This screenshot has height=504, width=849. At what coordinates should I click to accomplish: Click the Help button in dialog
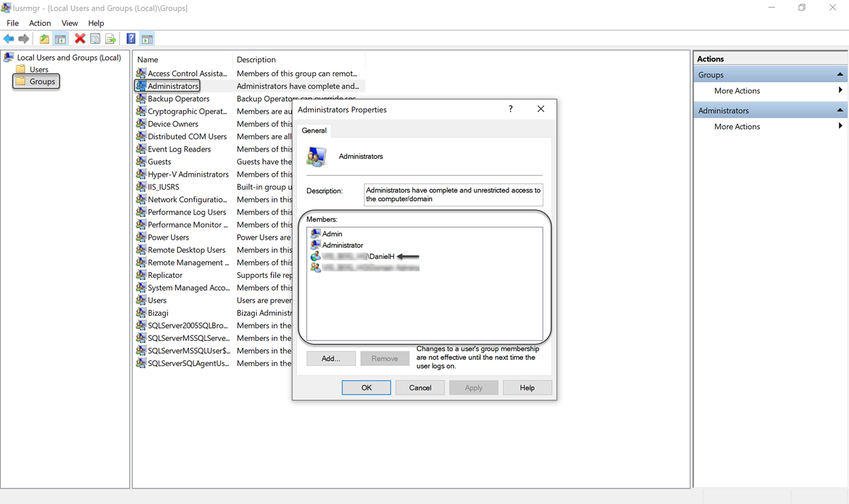coord(527,388)
